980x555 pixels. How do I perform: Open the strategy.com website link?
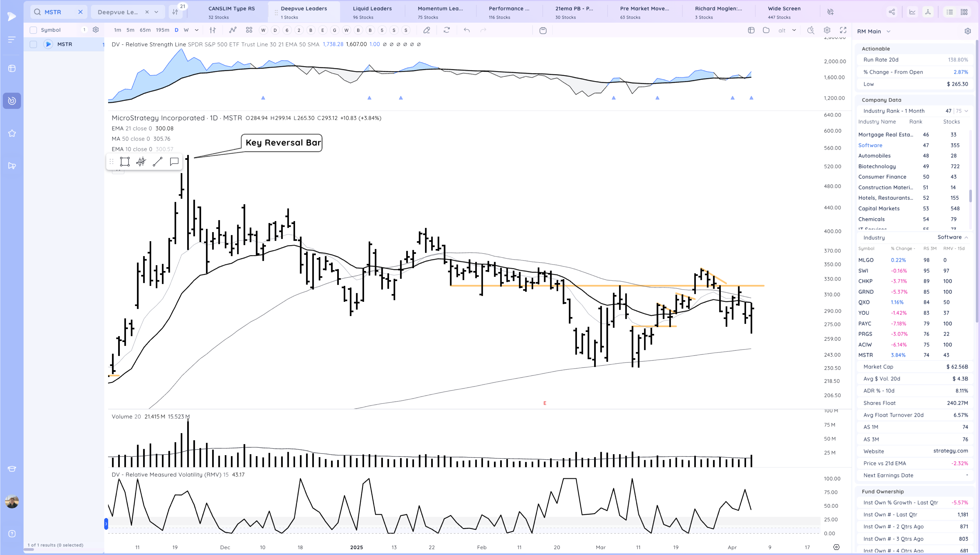coord(950,451)
